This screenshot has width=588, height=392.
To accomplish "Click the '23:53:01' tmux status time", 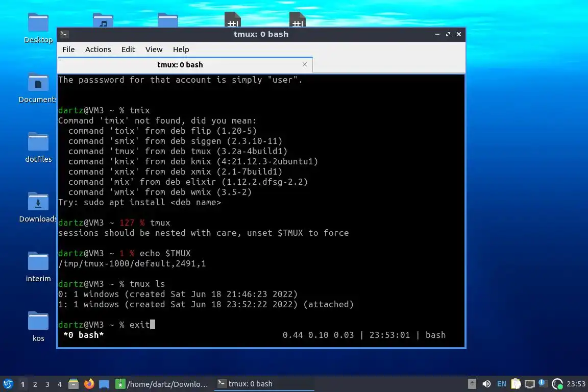I will point(389,335).
